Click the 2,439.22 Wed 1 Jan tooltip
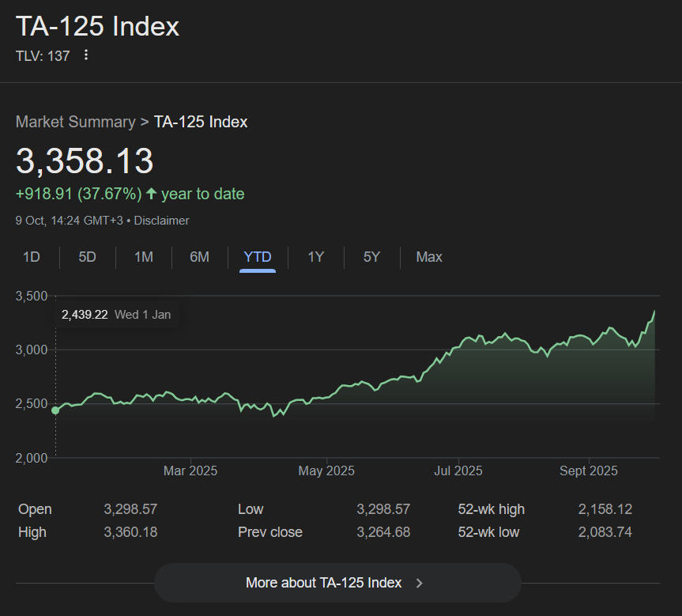The width and height of the screenshot is (682, 616). point(116,314)
